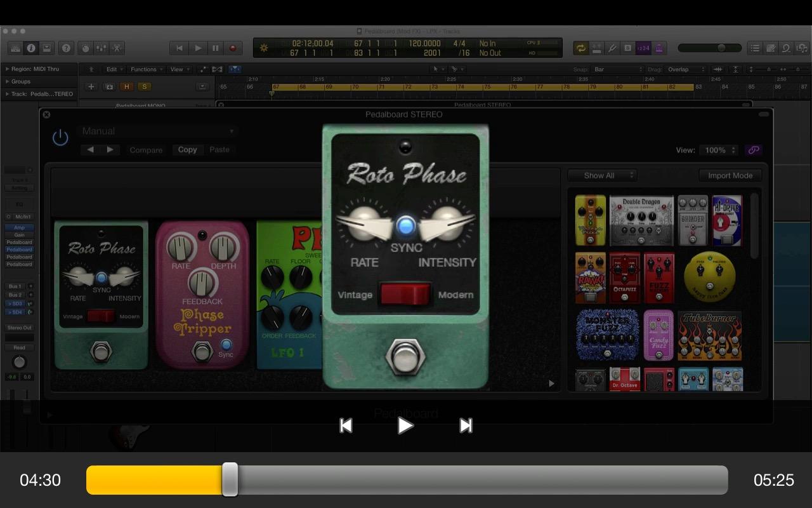Image resolution: width=812 pixels, height=508 pixels.
Task: Skip to the previous video chapter
Action: [346, 425]
